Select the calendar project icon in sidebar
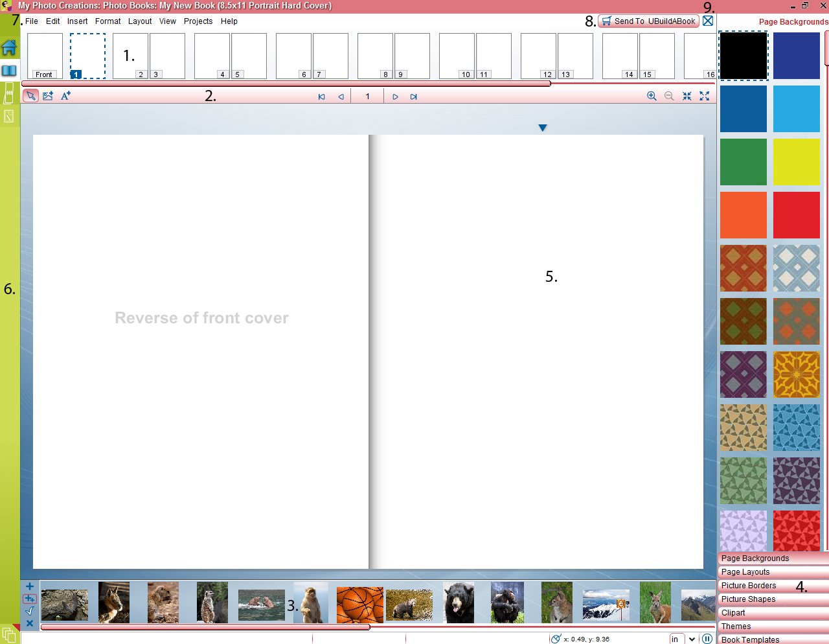829x644 pixels. pyautogui.click(x=9, y=93)
